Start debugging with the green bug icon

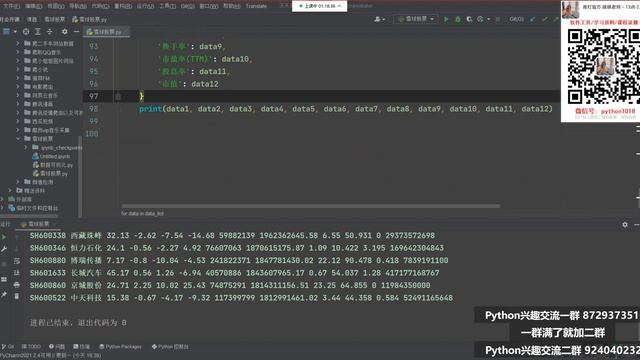coord(458,19)
